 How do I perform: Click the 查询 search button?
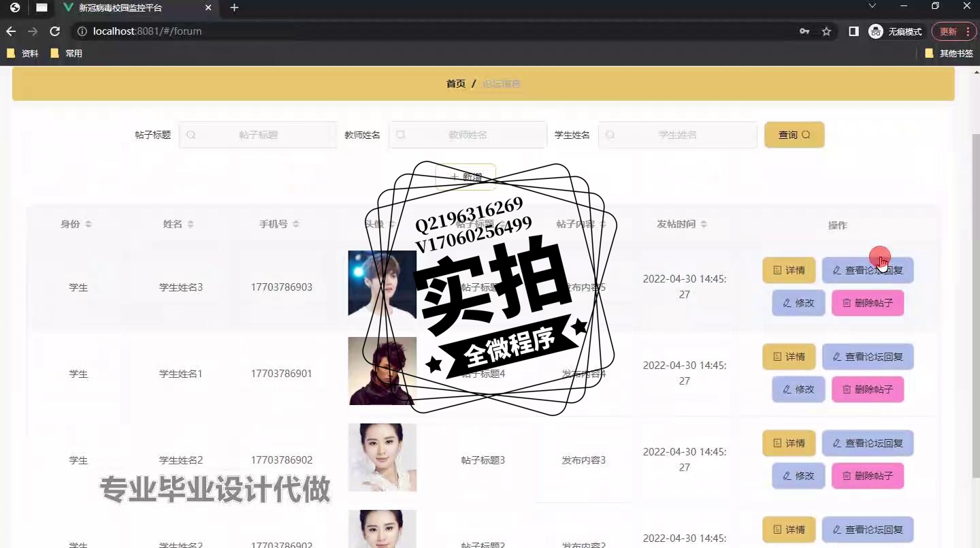[794, 135]
